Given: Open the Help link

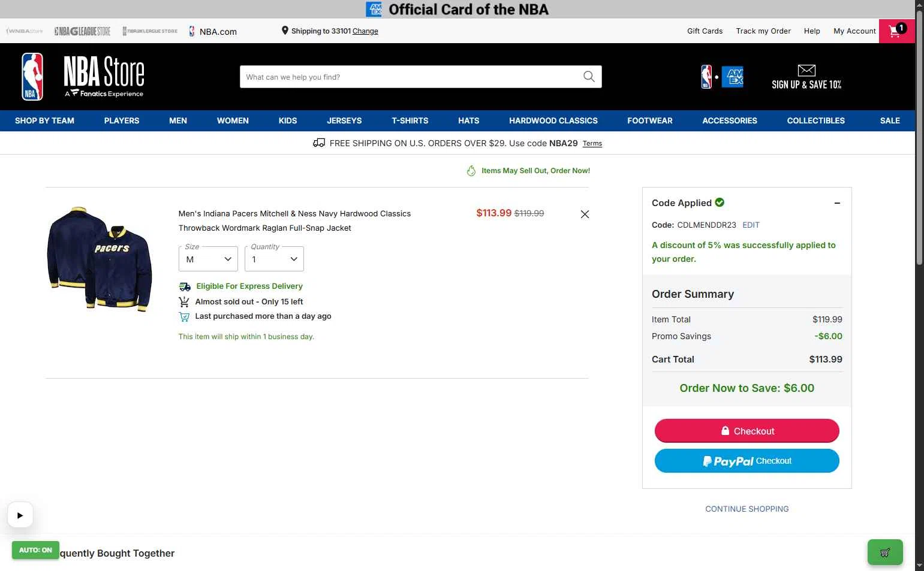Looking at the screenshot, I should coord(812,31).
